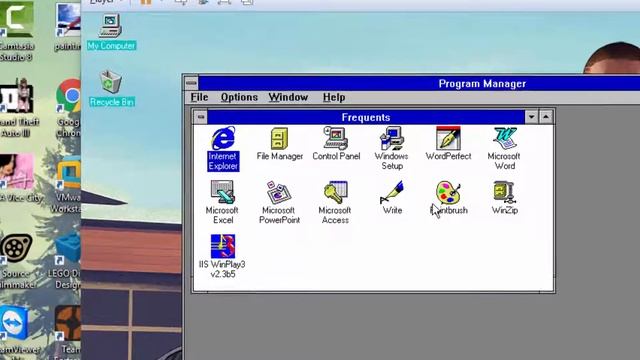Open the File menu in Program Manager
Image resolution: width=640 pixels, height=360 pixels.
tap(199, 97)
